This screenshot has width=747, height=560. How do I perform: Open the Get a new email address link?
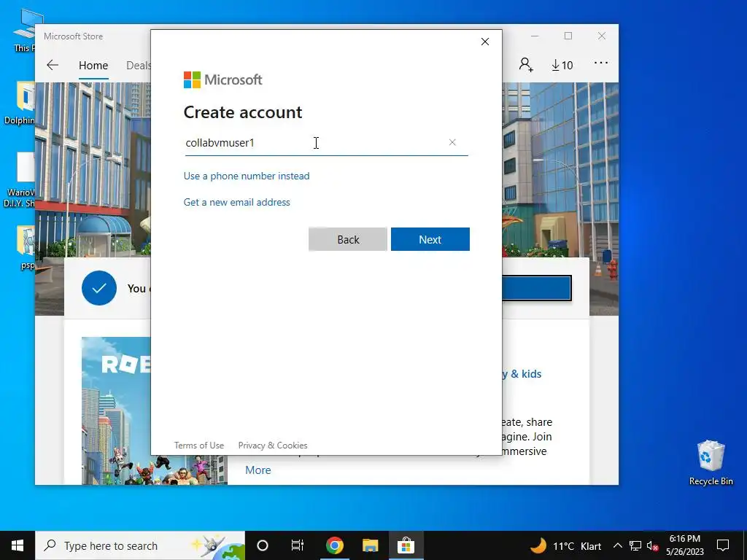237,202
